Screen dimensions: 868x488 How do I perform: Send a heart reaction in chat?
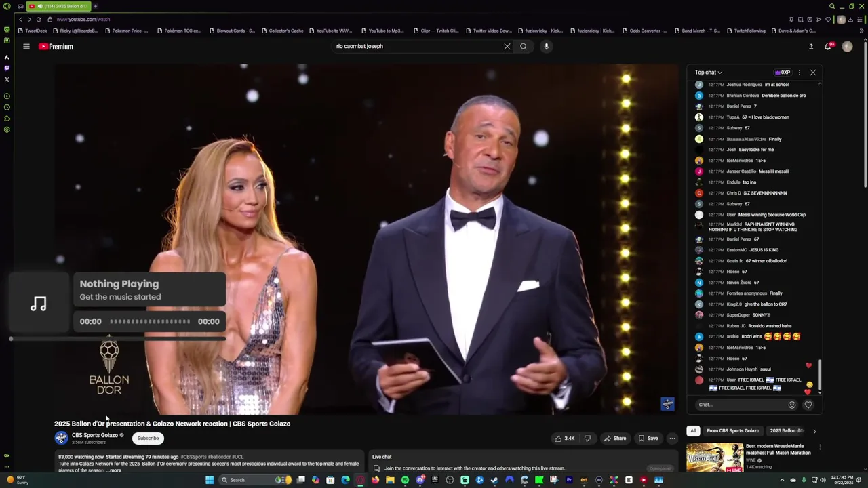click(x=808, y=405)
